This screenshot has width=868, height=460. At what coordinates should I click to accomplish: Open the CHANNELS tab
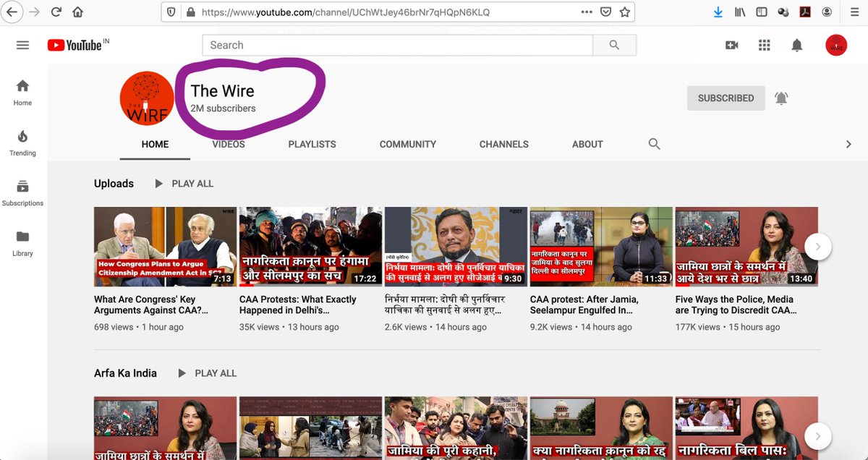[x=503, y=144]
